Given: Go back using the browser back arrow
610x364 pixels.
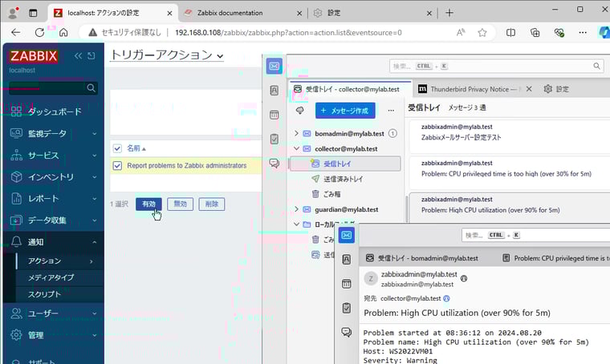Looking at the screenshot, I should click(15, 33).
